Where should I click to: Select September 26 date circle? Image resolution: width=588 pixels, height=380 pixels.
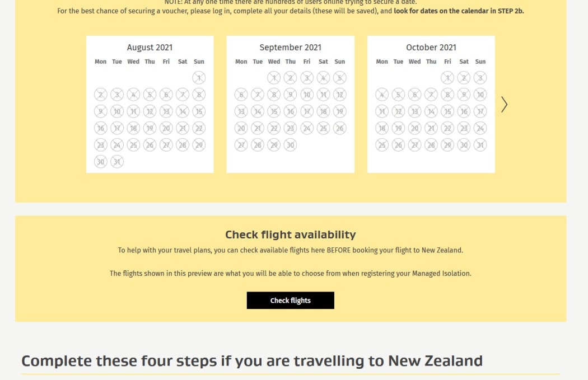(339, 128)
